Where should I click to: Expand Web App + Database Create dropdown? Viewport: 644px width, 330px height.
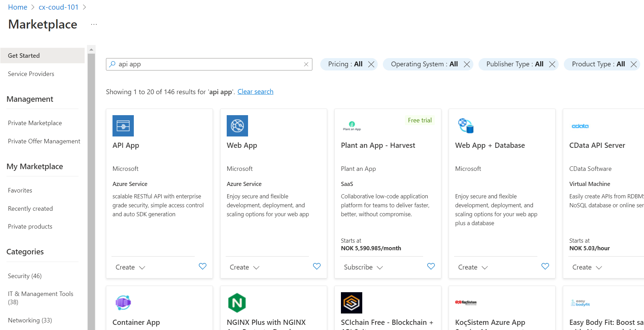[x=473, y=267]
